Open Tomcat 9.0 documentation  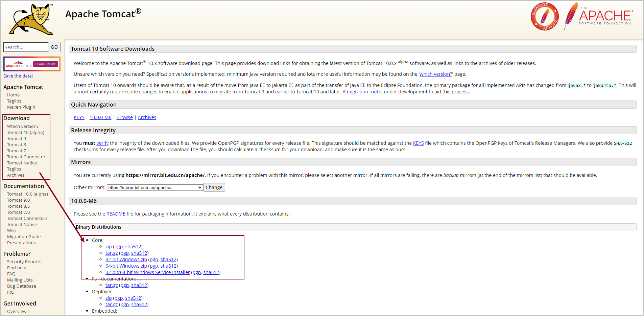tap(19, 200)
